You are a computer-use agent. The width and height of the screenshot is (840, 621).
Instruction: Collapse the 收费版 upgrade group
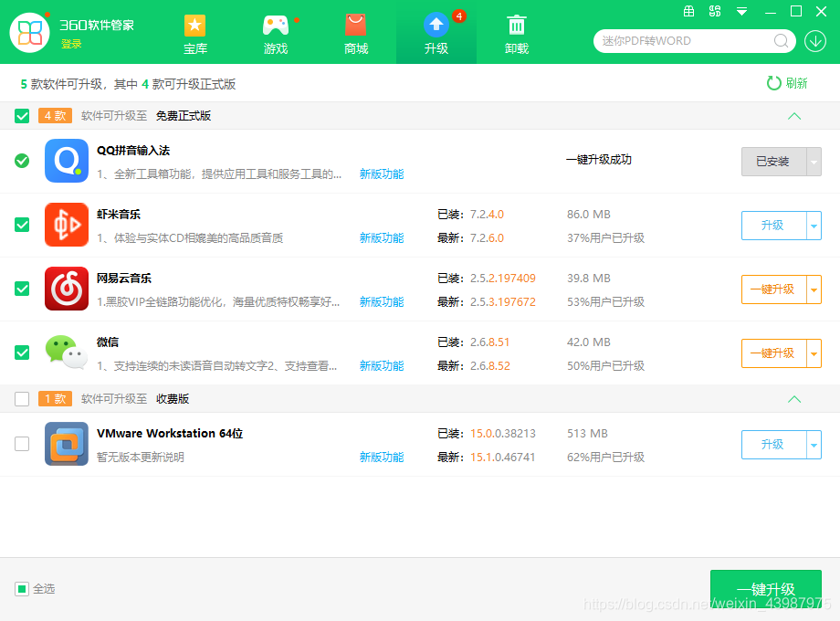[x=794, y=399]
